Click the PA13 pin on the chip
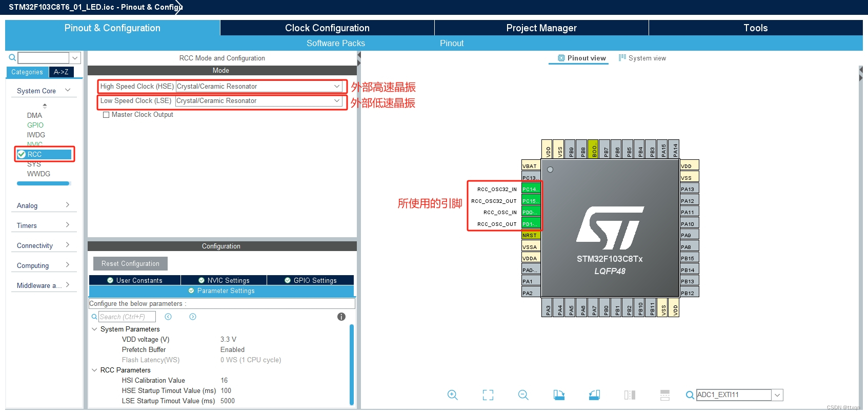This screenshot has height=415, width=868. tap(690, 189)
